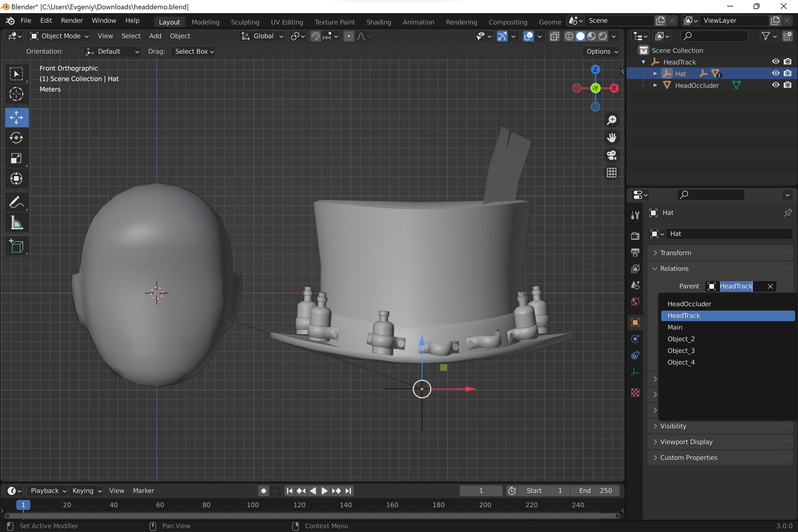The width and height of the screenshot is (798, 532).
Task: Expand HeadOccluder in the outliner
Action: click(655, 85)
